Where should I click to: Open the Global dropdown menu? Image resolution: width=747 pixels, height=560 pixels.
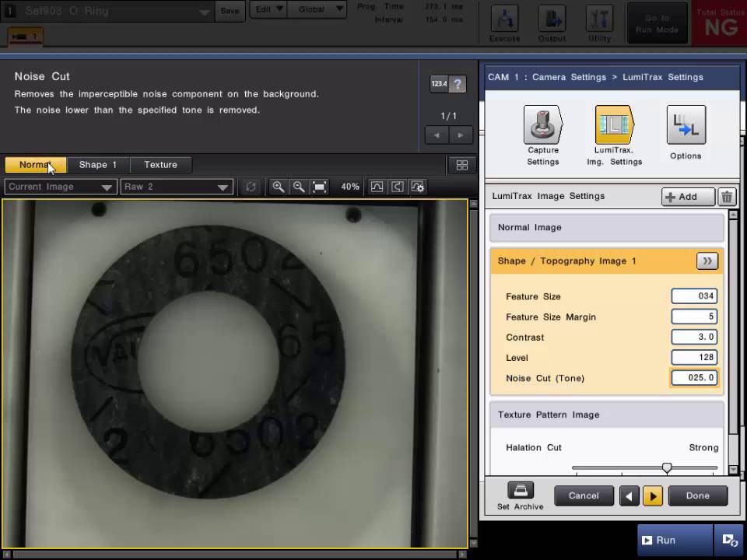click(x=317, y=9)
